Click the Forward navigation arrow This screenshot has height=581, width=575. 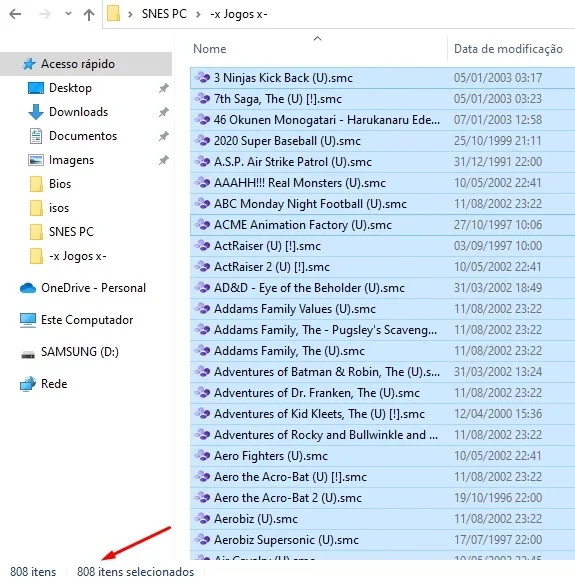point(45,14)
